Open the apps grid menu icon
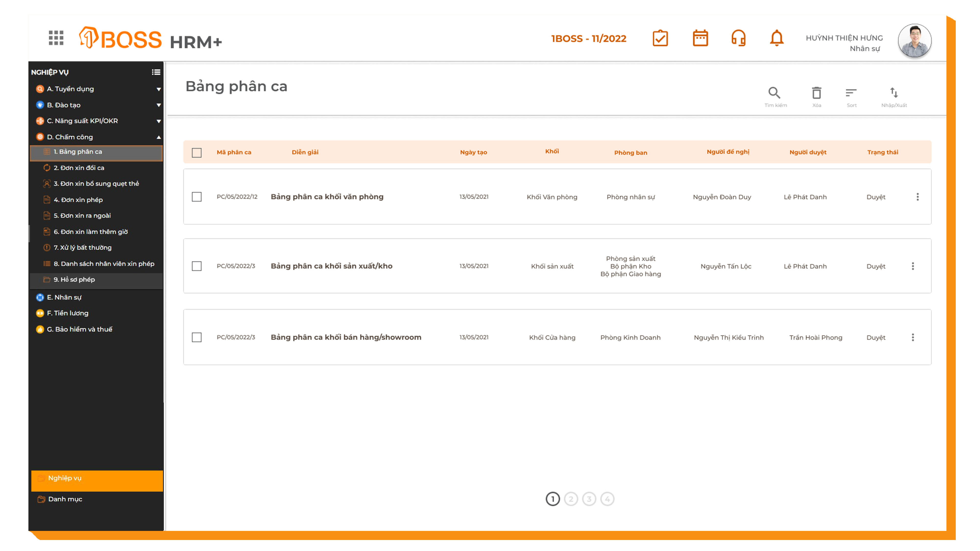Screen dimensions: 980x551 coord(56,38)
